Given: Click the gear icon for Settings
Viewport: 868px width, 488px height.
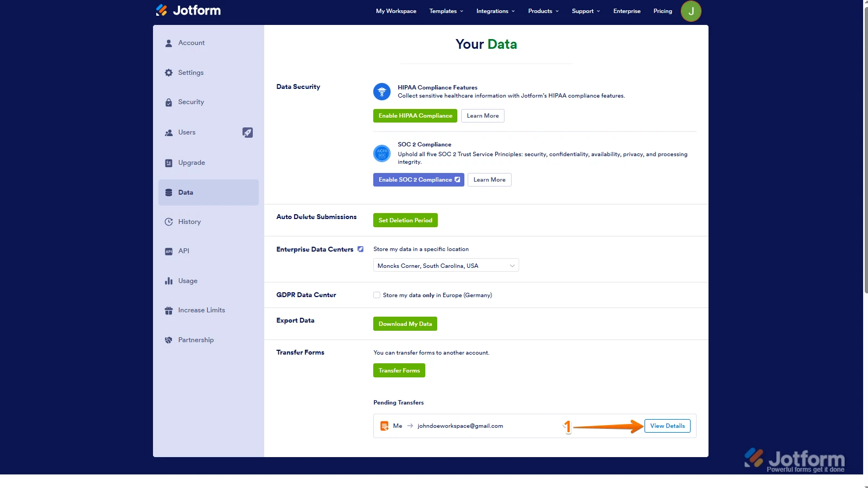Looking at the screenshot, I should (x=169, y=73).
